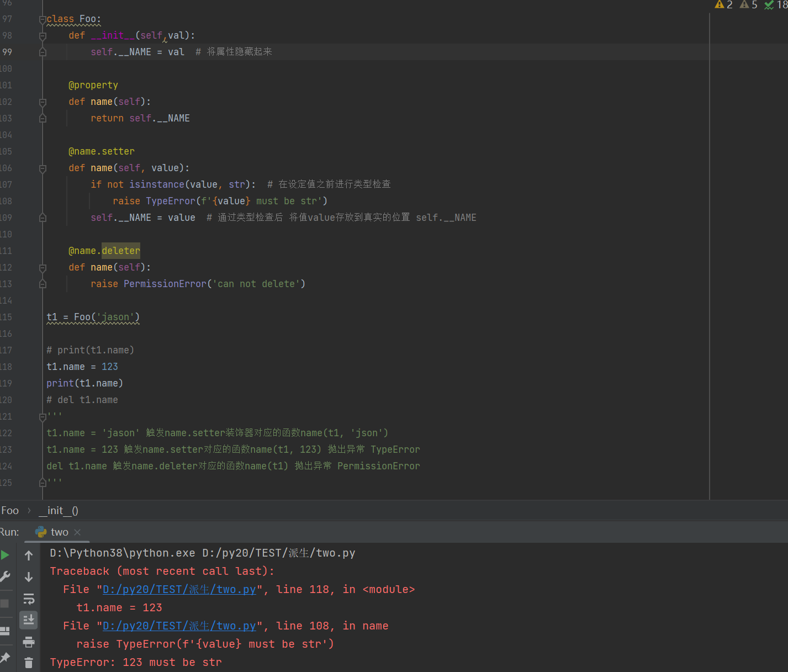
Task: Open traceback link for line 118 in two.py
Action: 179,589
